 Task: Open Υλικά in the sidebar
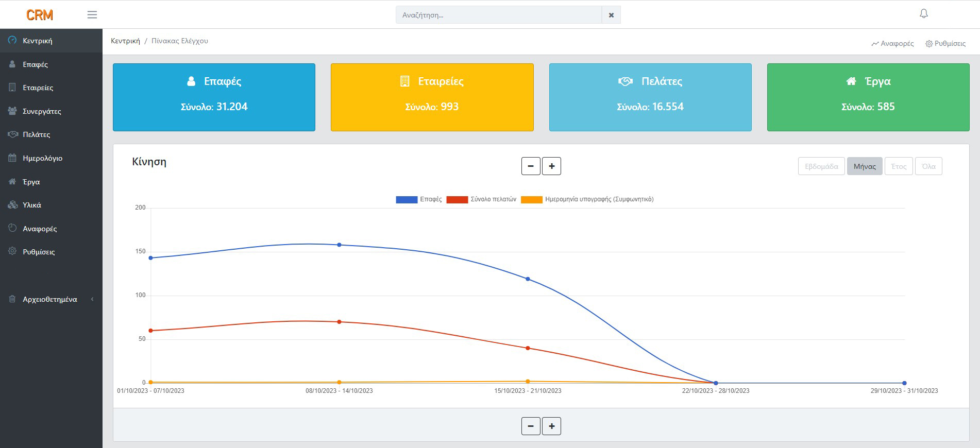[32, 205]
